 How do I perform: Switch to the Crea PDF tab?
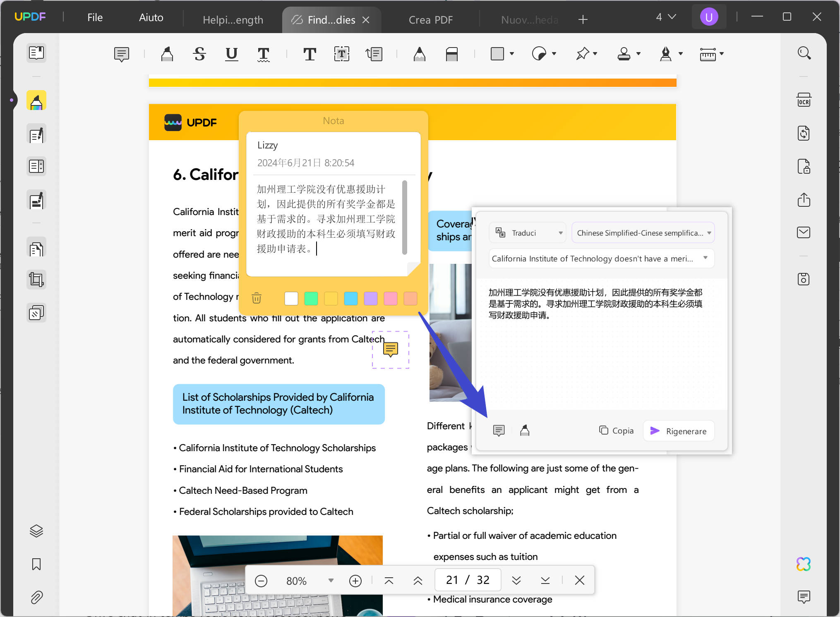431,20
